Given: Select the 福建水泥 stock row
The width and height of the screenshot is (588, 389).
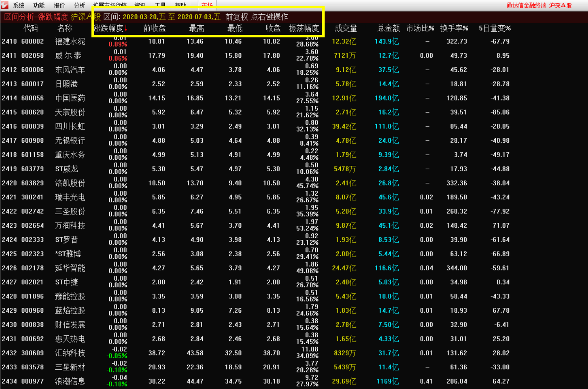Looking at the screenshot, I should (x=70, y=42).
